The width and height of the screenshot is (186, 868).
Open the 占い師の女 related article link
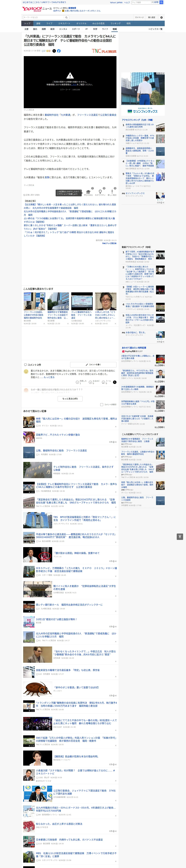tap(70, 220)
